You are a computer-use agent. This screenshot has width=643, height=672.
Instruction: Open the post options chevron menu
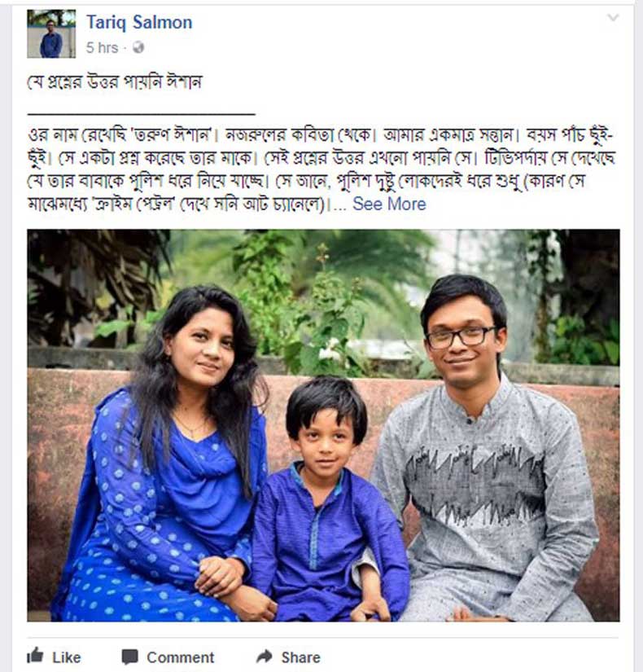(613, 18)
